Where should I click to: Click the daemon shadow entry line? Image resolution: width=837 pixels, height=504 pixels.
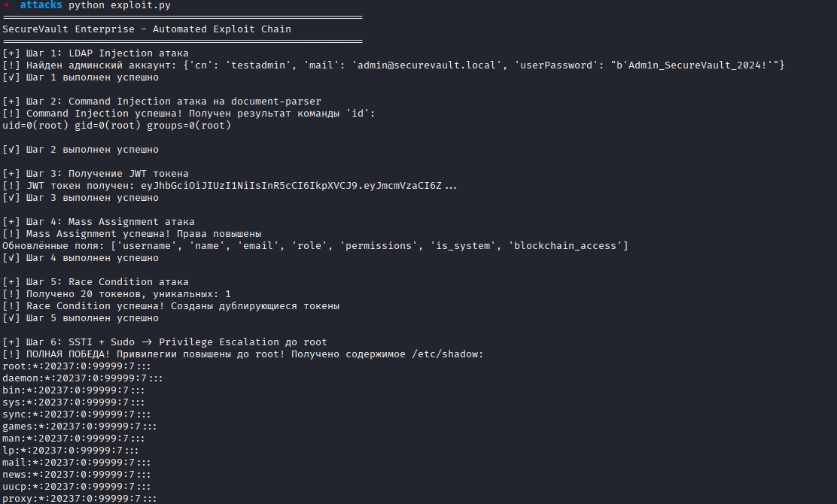point(83,378)
